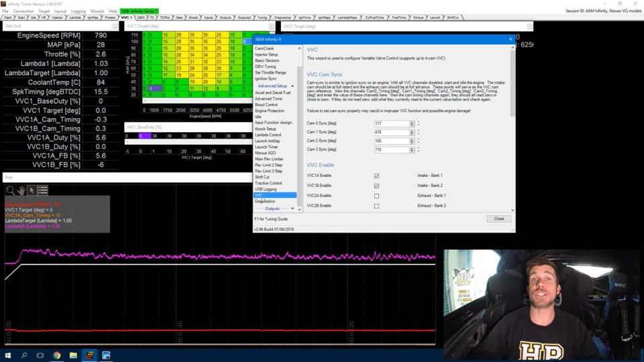
Task: Collapse the Advanced Setup section
Action: (275, 86)
